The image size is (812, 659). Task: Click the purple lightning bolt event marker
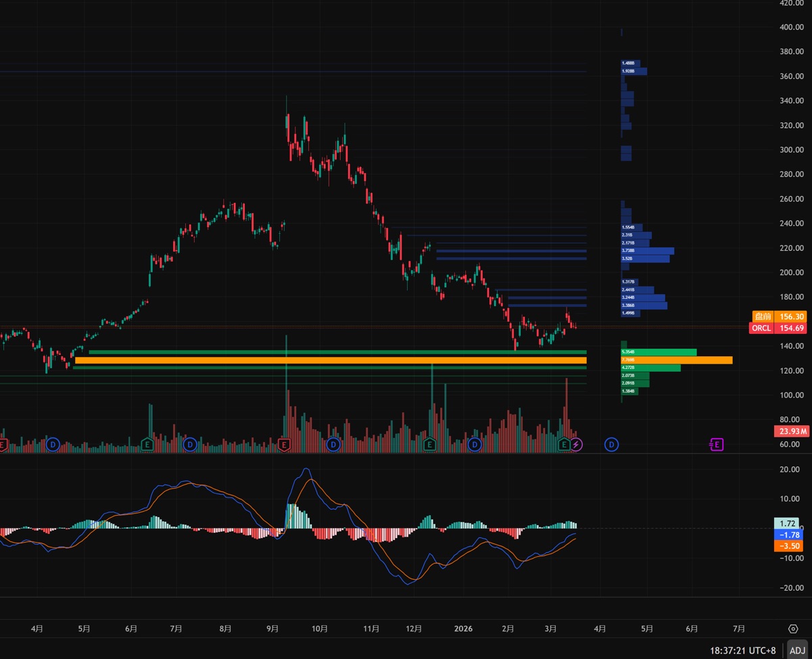(576, 445)
